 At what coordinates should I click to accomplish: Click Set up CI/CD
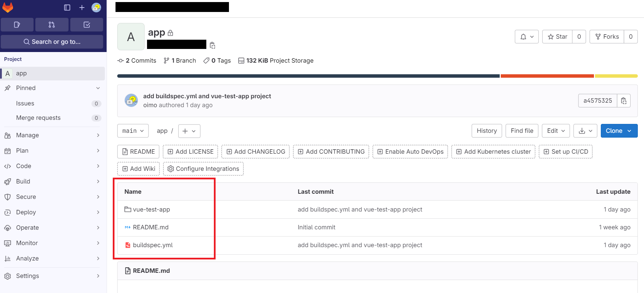[566, 152]
